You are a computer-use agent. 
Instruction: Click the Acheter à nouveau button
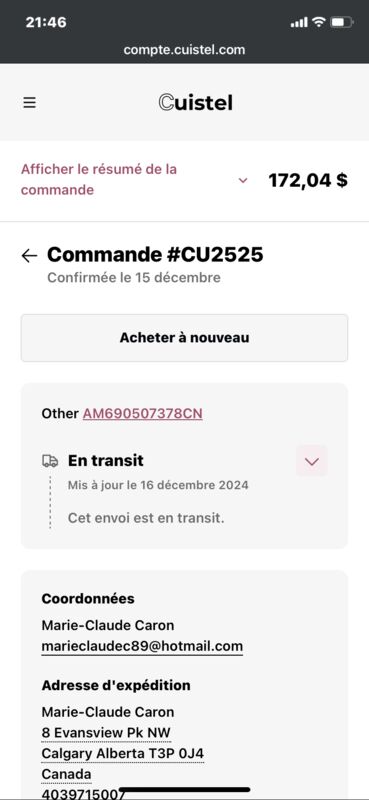pyautogui.click(x=184, y=338)
